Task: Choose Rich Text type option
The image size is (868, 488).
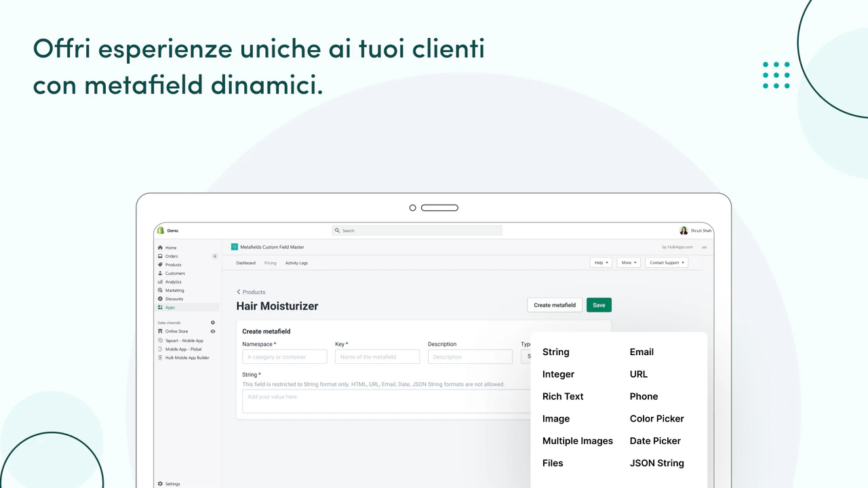Action: click(563, 396)
